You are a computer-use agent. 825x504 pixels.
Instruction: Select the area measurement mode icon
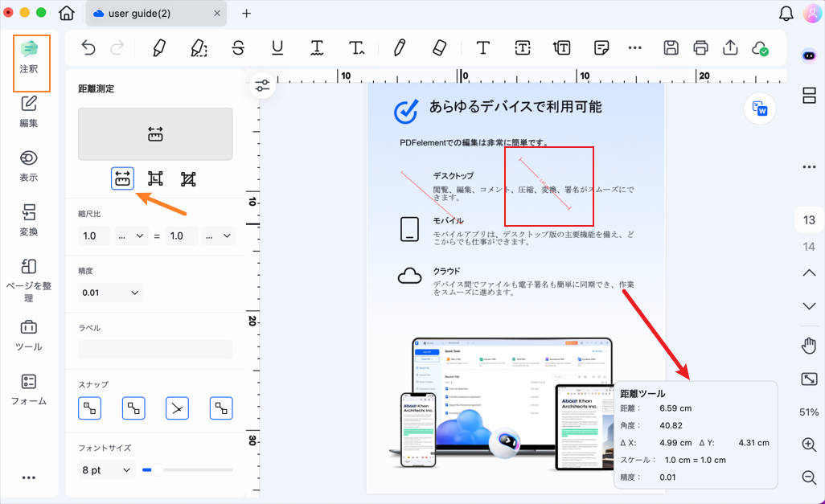pyautogui.click(x=188, y=178)
